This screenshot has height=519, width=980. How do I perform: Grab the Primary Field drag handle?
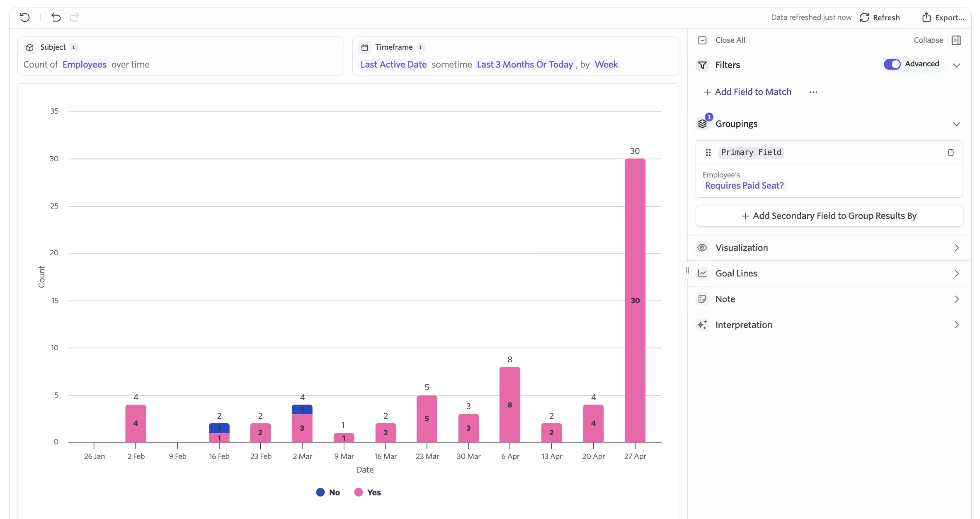point(708,153)
